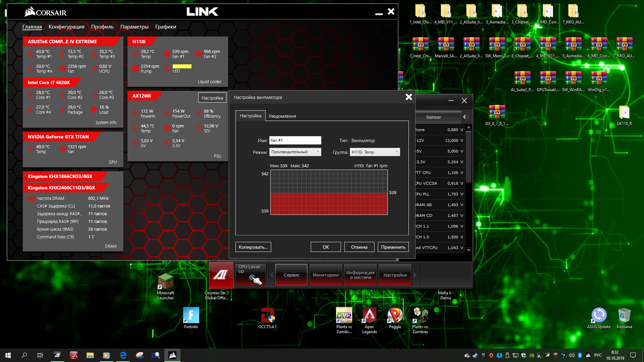Open Настройки in AI Suite
This screenshot has width=644, height=362.
395,275
